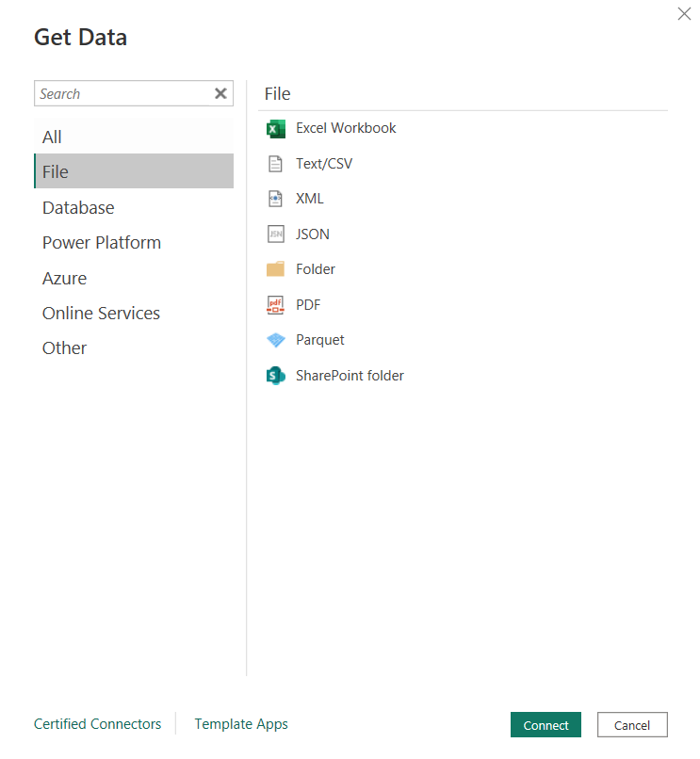
Task: Open the Certified Connectors link
Action: [98, 724]
